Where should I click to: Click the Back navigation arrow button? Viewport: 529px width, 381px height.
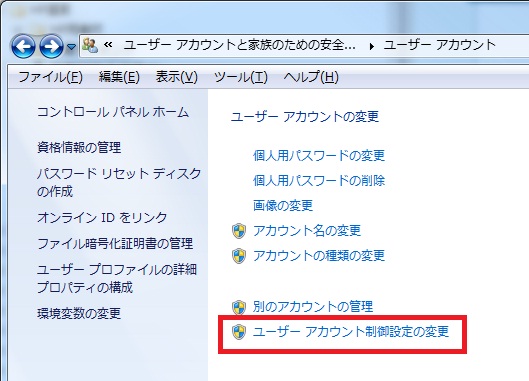pyautogui.click(x=23, y=46)
